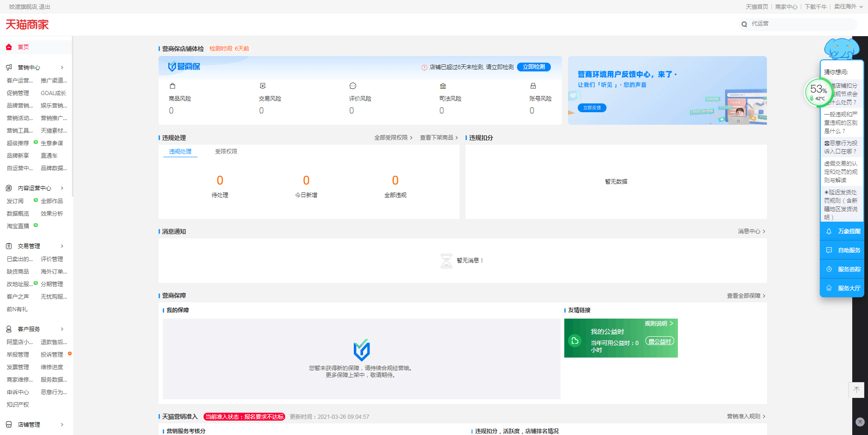Open 促销管理 in sidebar

coord(18,93)
